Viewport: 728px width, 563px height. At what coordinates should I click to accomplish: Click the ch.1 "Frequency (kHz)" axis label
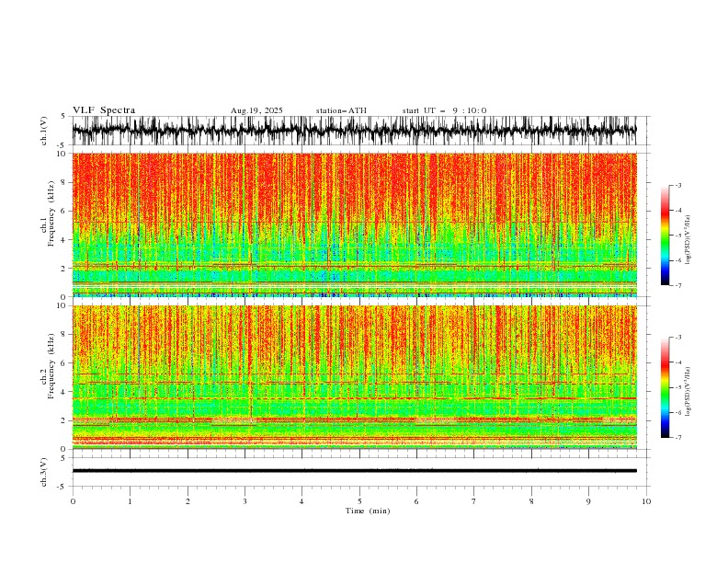click(x=51, y=213)
